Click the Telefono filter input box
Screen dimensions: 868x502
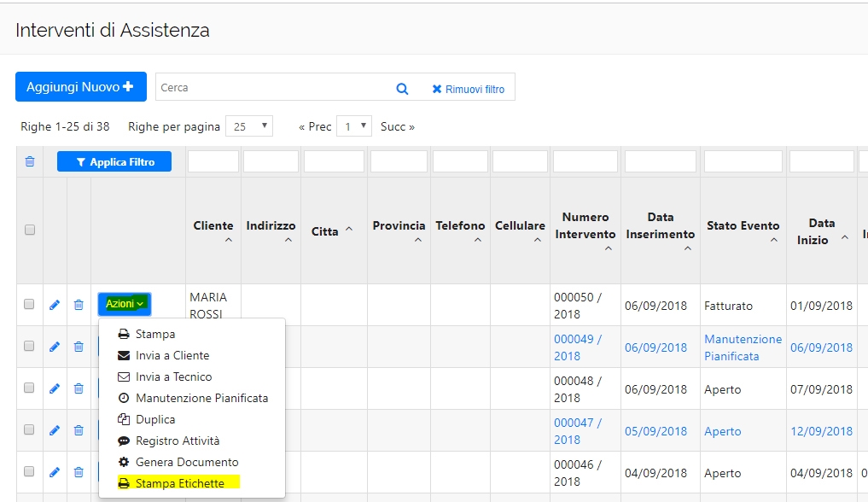(x=460, y=161)
